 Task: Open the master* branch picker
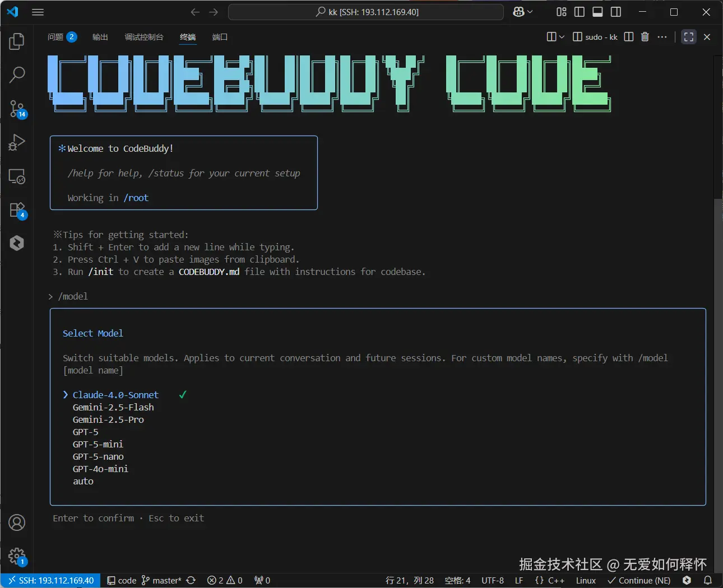(161, 580)
